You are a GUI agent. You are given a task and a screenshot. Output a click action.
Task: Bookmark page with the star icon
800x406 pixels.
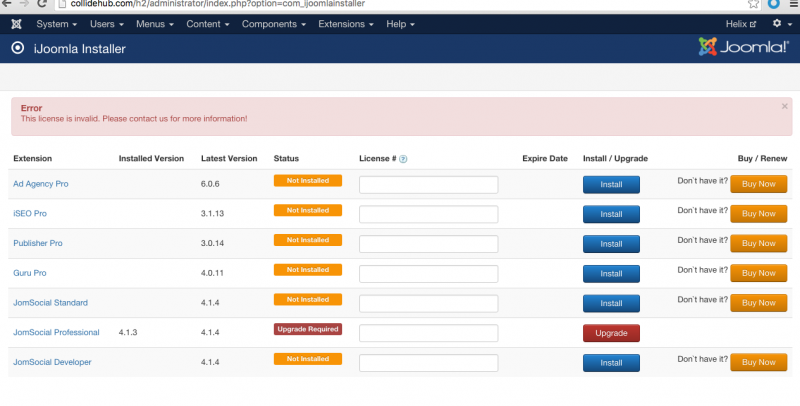click(x=753, y=4)
